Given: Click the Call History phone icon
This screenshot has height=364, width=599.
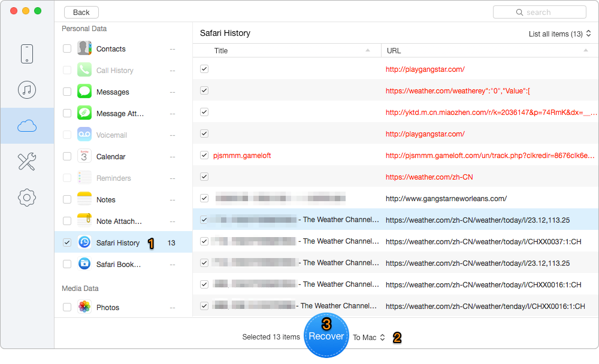Looking at the screenshot, I should [x=84, y=70].
